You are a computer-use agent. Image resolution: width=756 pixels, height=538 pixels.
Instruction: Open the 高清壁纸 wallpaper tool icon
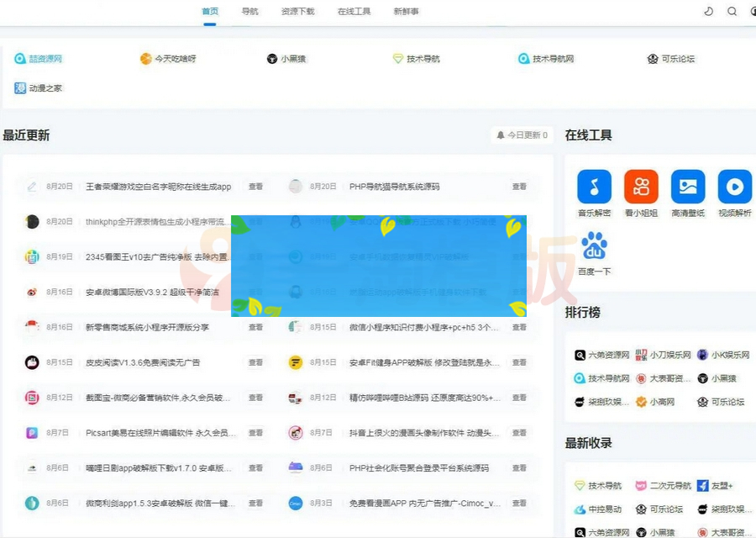[x=687, y=188]
